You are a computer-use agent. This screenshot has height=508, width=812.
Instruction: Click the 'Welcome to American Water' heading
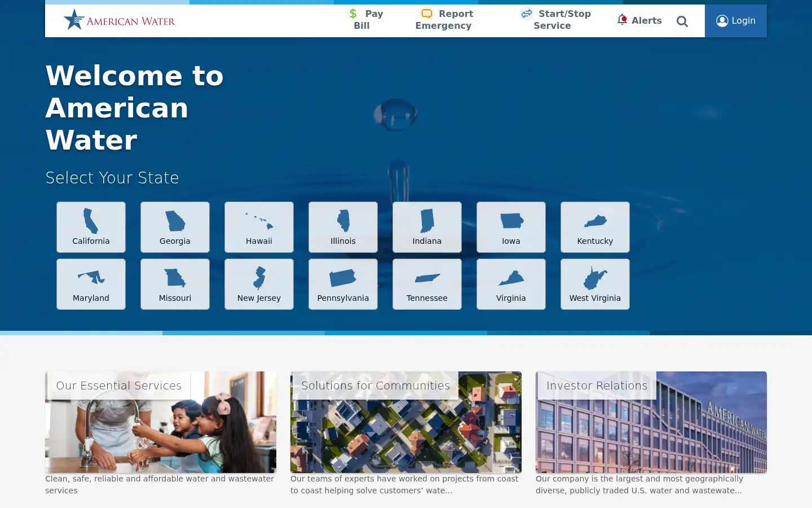click(135, 108)
